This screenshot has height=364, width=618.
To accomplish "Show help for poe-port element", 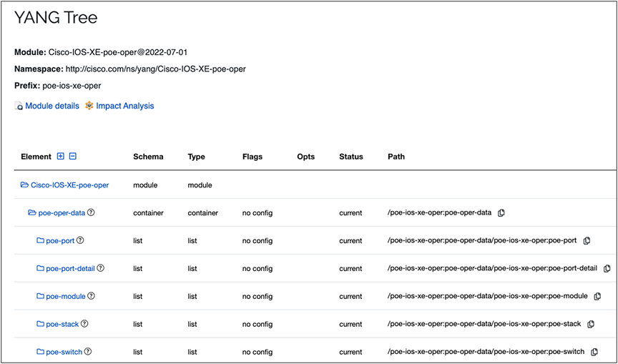I will coord(80,240).
